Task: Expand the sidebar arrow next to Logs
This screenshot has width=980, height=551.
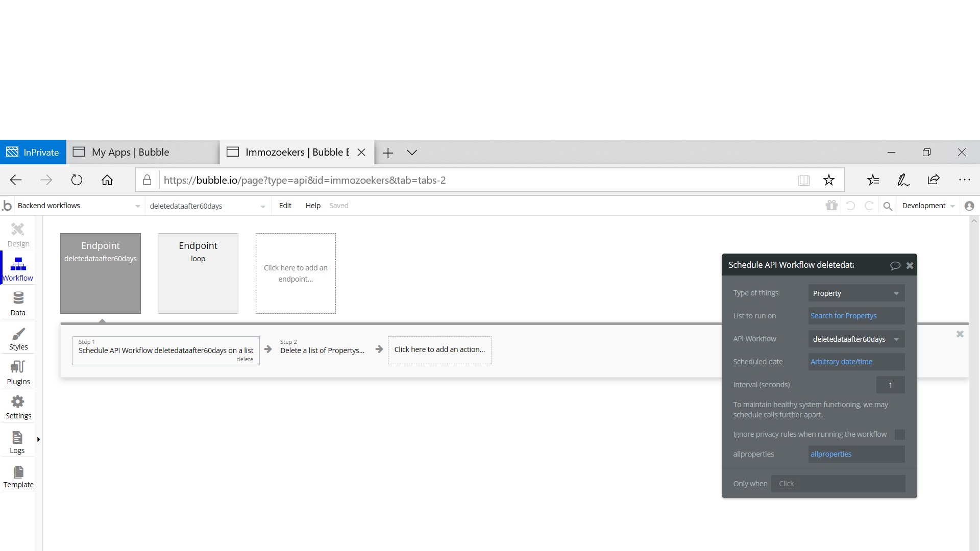Action: point(38,439)
